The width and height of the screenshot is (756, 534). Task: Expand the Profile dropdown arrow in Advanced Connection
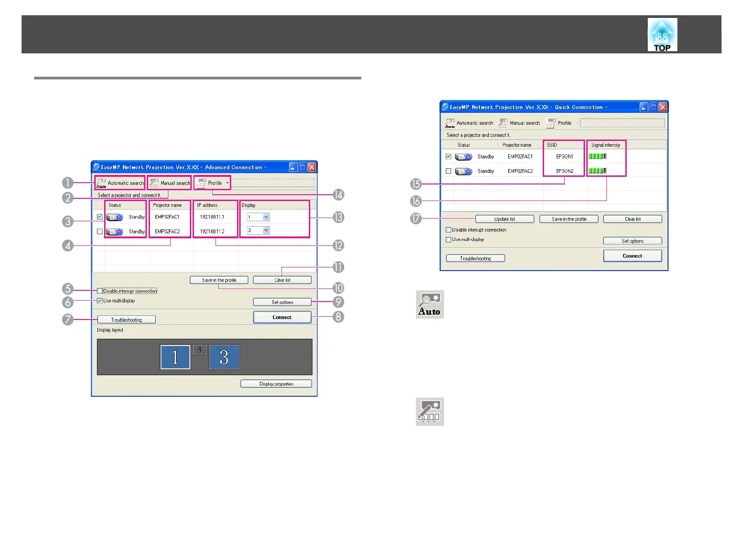coord(228,183)
